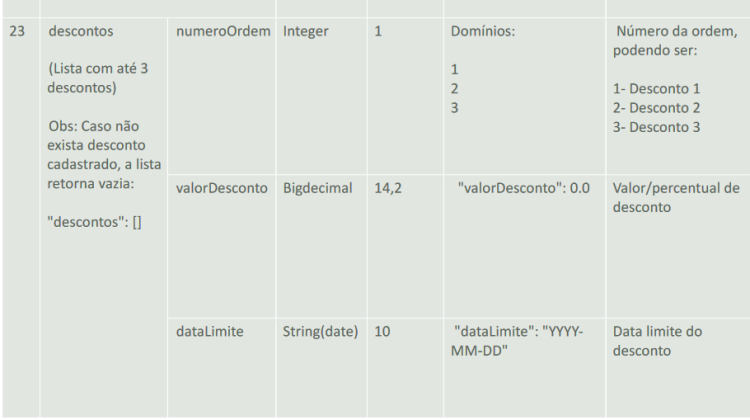Click the size value 10

[382, 332]
